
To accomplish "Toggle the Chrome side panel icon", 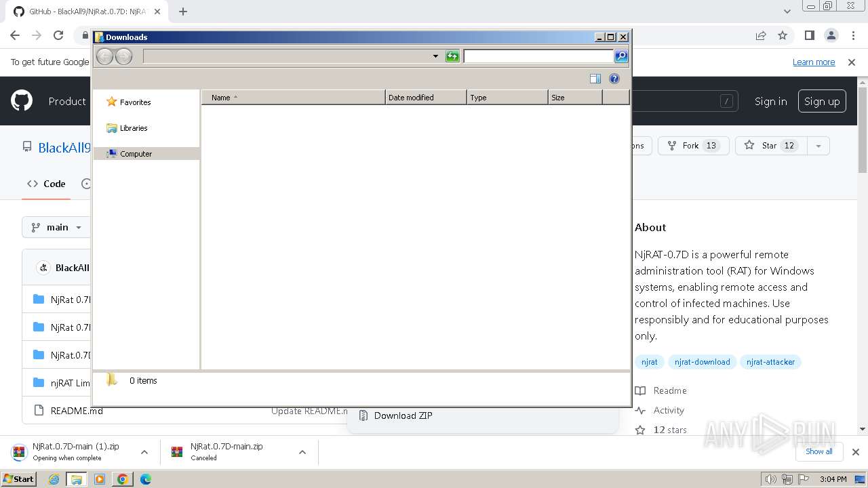I will click(x=810, y=35).
